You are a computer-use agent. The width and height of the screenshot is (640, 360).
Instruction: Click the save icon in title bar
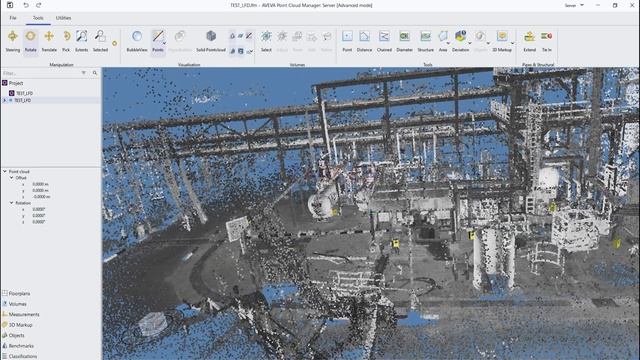(x=10, y=5)
